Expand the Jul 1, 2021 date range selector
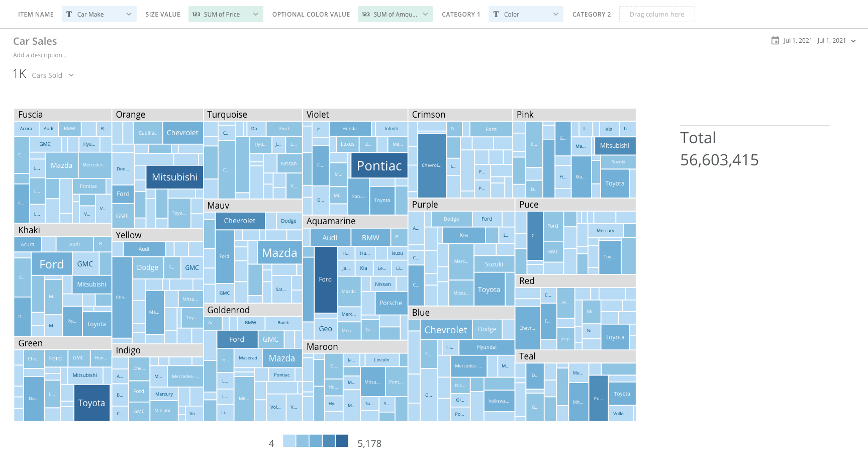This screenshot has width=868, height=473. click(854, 41)
